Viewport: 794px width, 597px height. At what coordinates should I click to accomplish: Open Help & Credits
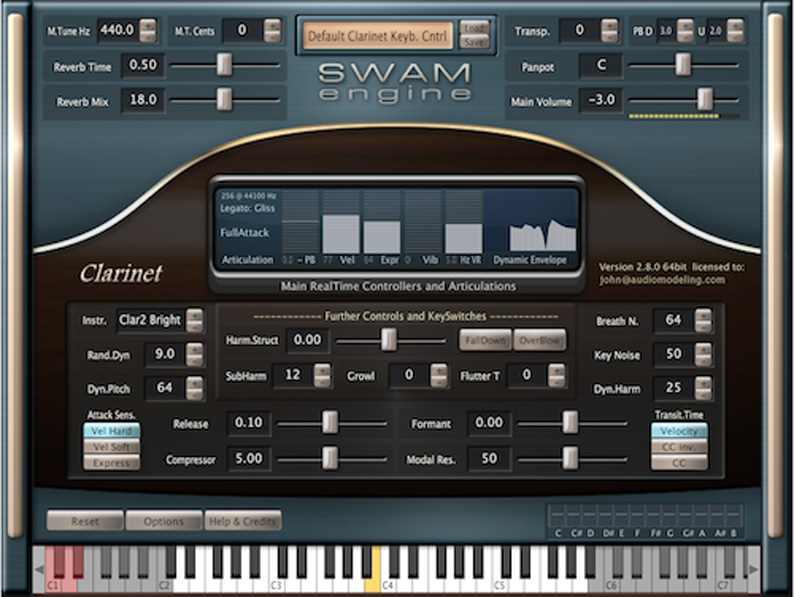point(243,521)
